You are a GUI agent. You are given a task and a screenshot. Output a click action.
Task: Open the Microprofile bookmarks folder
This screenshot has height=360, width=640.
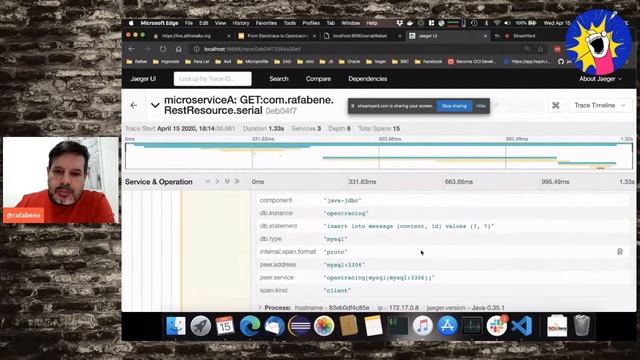coord(253,62)
